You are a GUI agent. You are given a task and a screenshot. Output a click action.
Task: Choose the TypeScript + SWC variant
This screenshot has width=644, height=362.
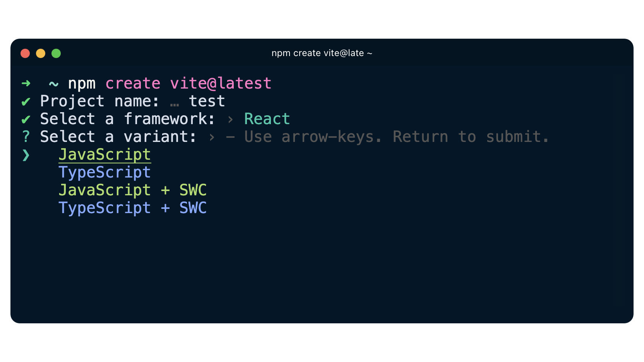pyautogui.click(x=132, y=208)
